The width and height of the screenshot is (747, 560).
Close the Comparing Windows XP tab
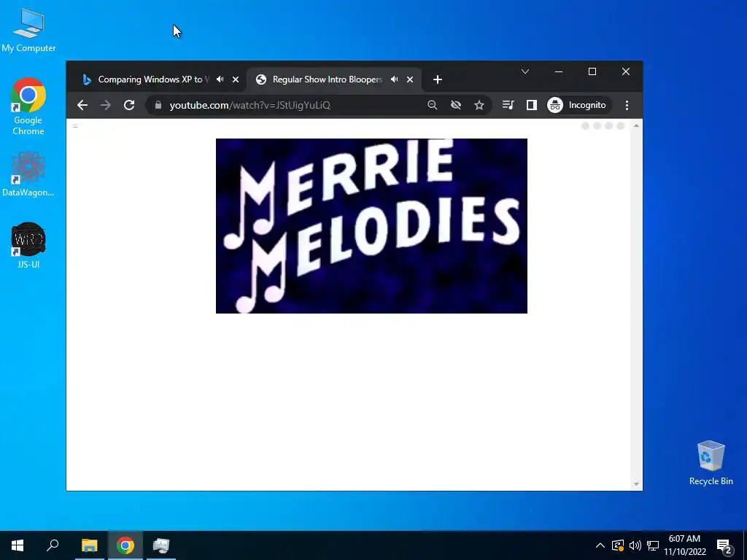coord(236,79)
